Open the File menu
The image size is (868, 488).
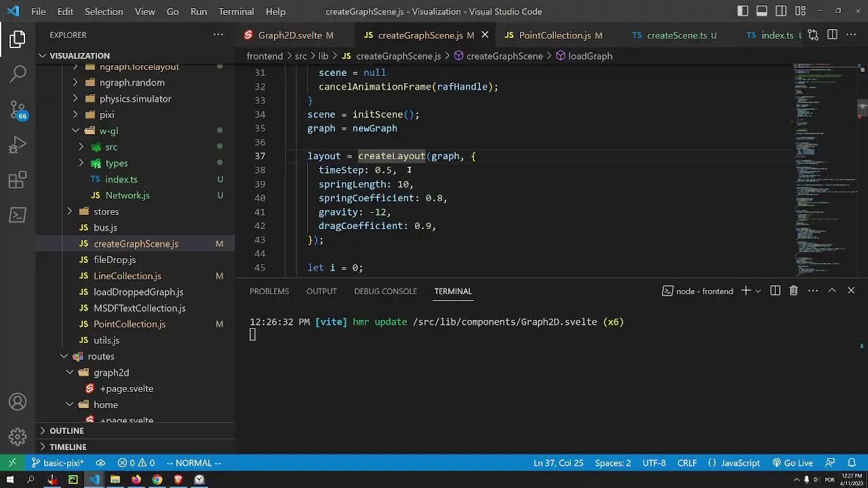pyautogui.click(x=39, y=12)
